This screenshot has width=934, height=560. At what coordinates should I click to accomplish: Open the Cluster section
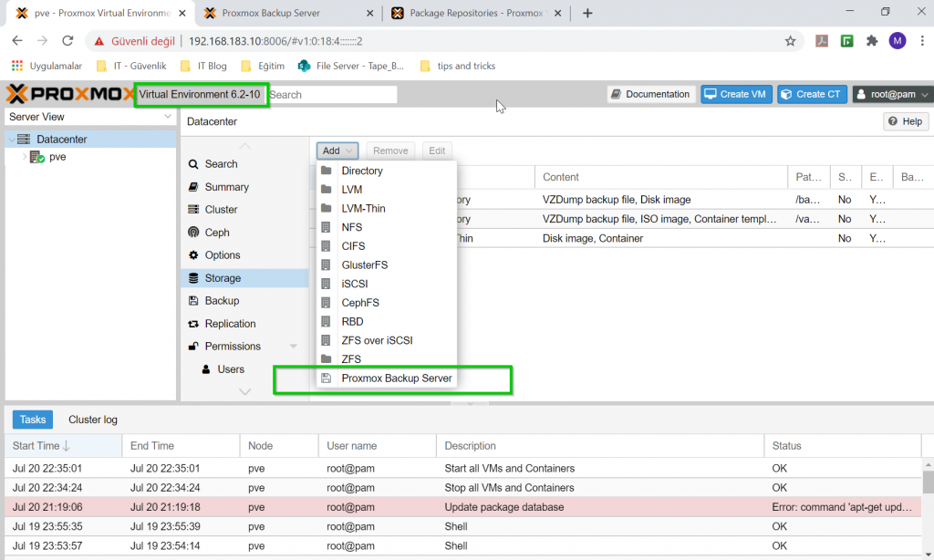(244, 210)
